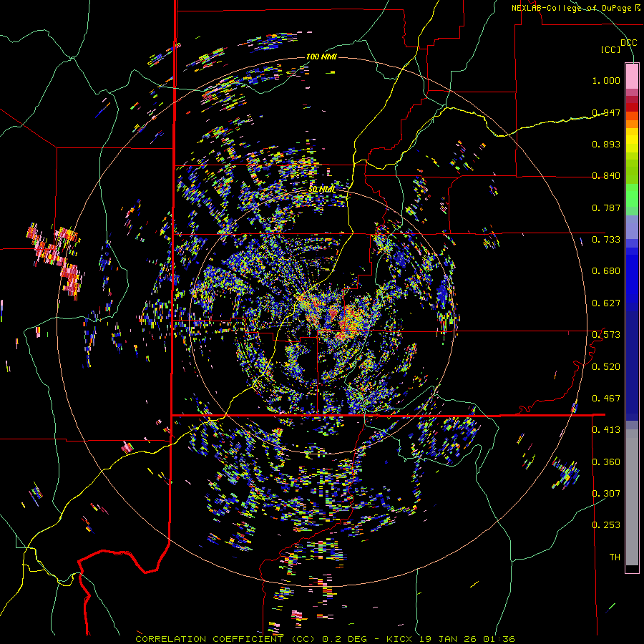Select the 0.253 legend value

tap(606, 525)
